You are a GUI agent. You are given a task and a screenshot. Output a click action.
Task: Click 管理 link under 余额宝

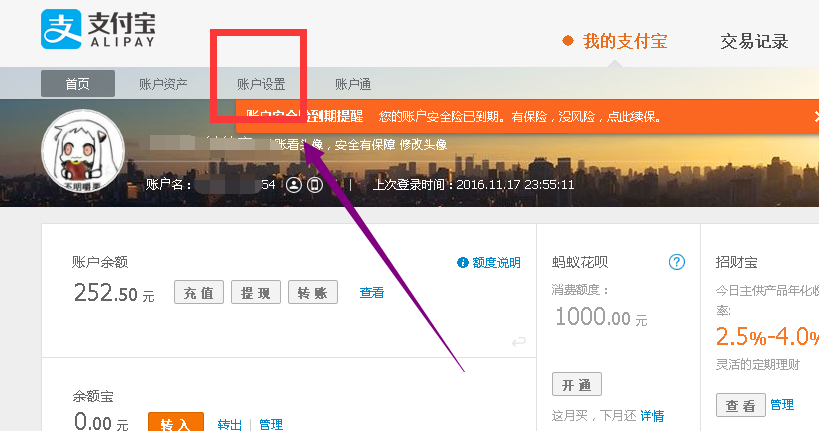(271, 424)
